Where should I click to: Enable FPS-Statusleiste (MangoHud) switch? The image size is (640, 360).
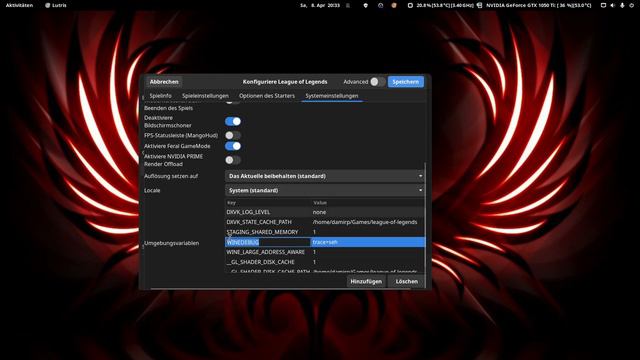click(233, 135)
